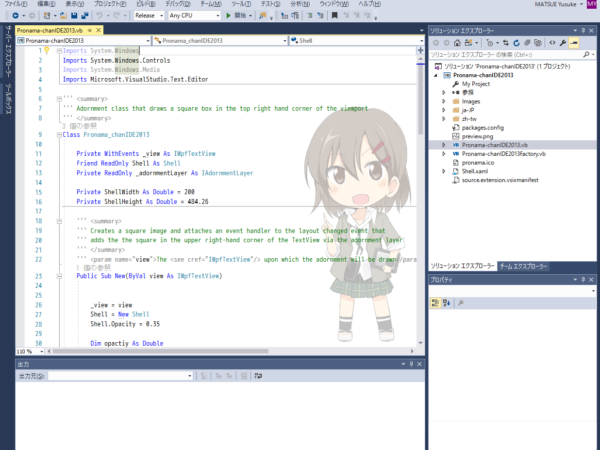
Task: Open the ビルド(B) menu
Action: pos(146,4)
